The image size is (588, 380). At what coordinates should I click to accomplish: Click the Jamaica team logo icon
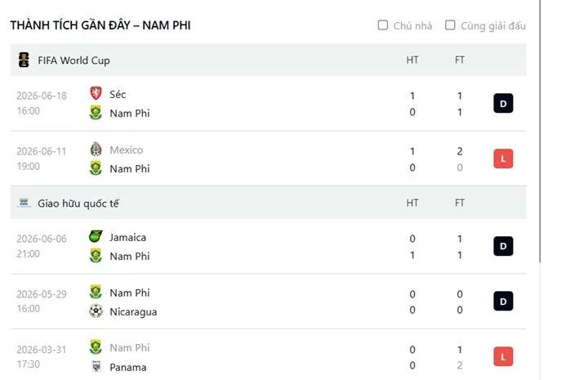pos(96,237)
